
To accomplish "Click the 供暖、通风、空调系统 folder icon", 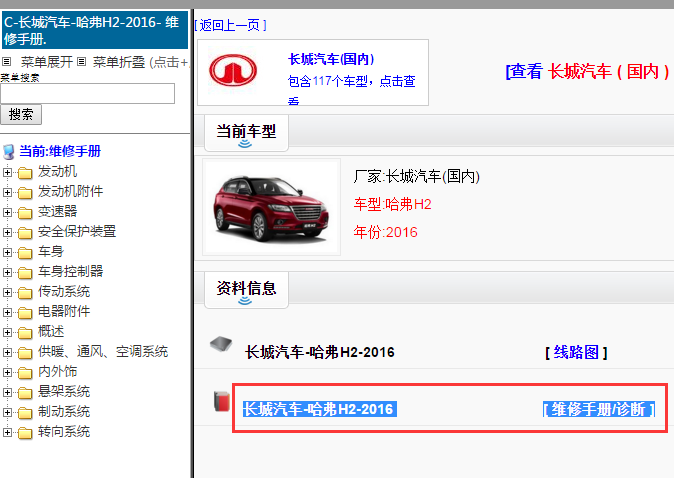I will pos(25,352).
